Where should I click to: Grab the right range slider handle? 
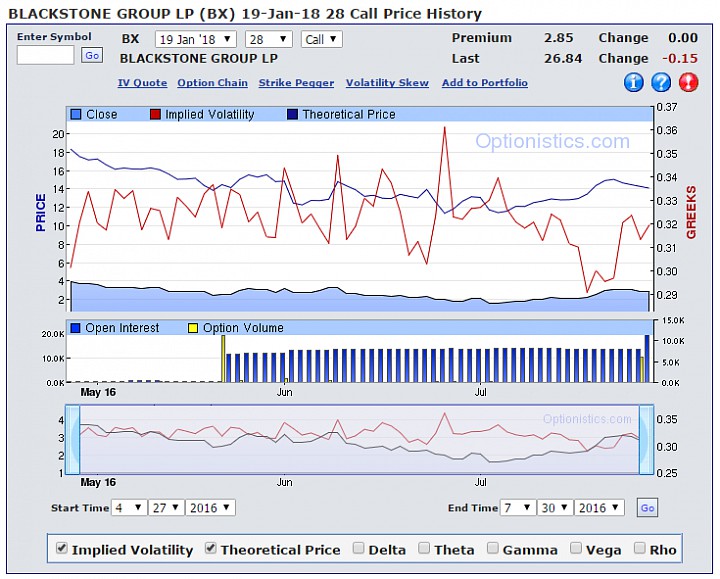[x=646, y=439]
